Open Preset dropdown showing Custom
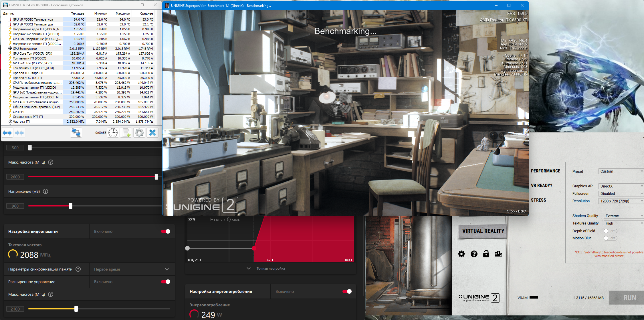This screenshot has width=644, height=320. click(x=621, y=171)
